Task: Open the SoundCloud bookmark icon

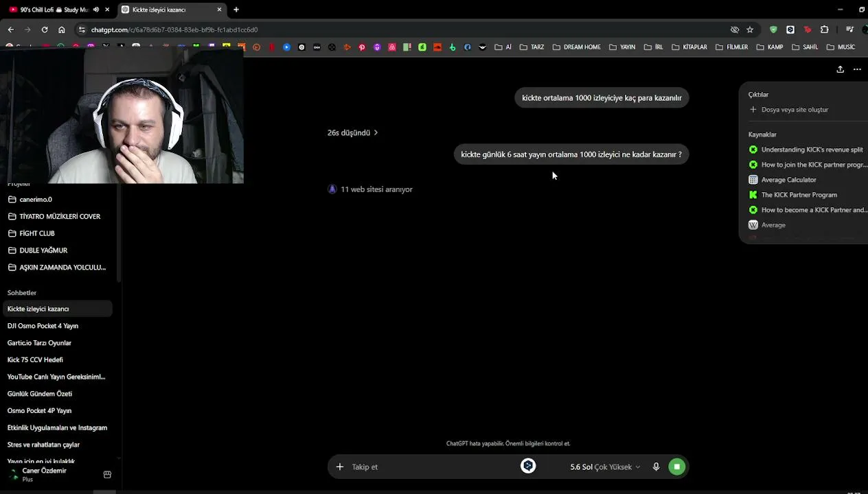Action: pos(437,47)
